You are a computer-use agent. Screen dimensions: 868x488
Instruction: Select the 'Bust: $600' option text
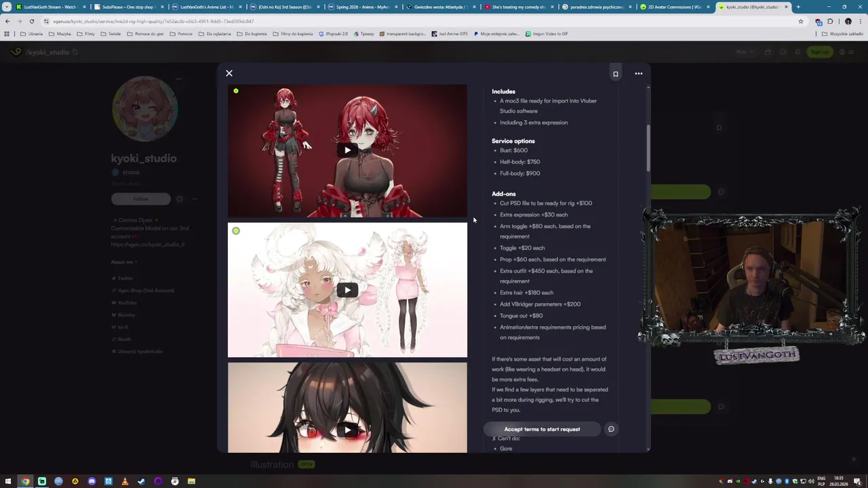click(513, 150)
